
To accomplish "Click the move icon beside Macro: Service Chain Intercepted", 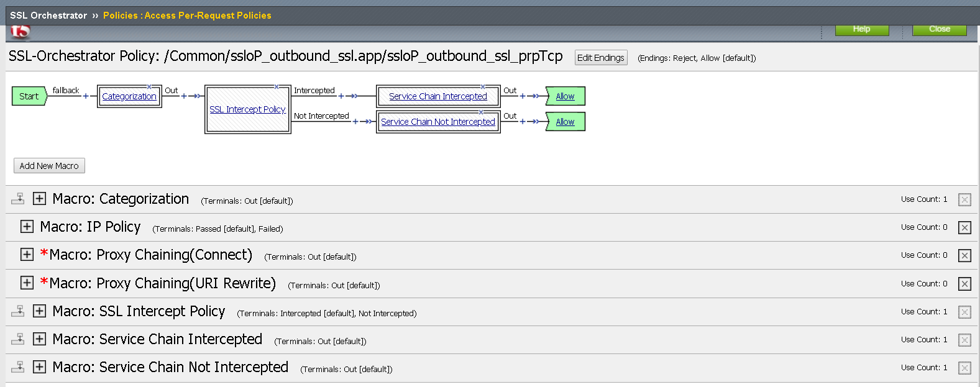I will pyautogui.click(x=18, y=339).
